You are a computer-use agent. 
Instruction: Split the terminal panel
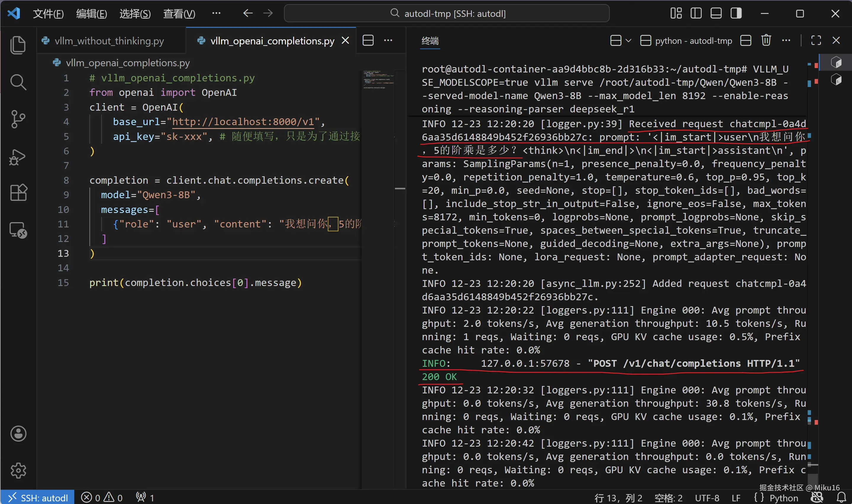[746, 41]
